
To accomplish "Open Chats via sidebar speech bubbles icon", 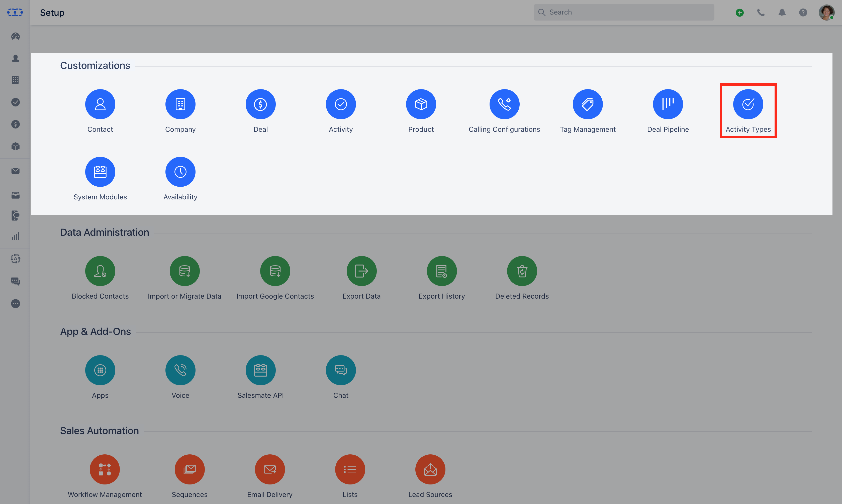I will tap(15, 281).
